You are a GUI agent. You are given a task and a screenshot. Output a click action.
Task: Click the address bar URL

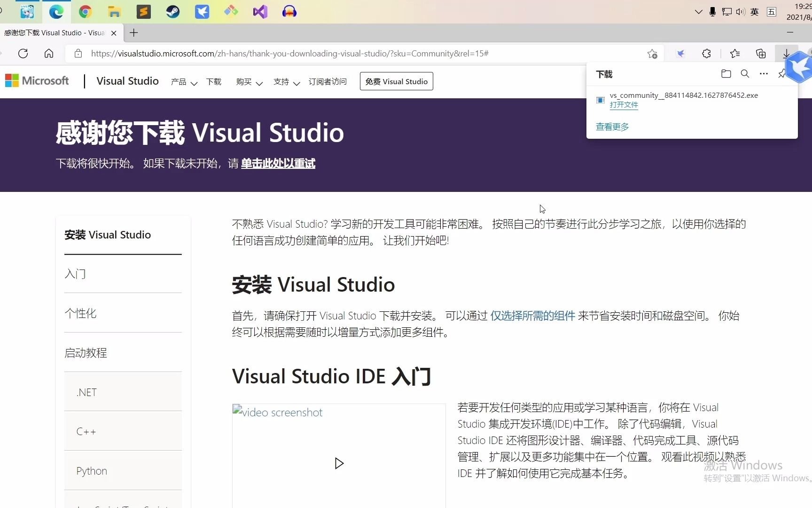[x=289, y=54]
